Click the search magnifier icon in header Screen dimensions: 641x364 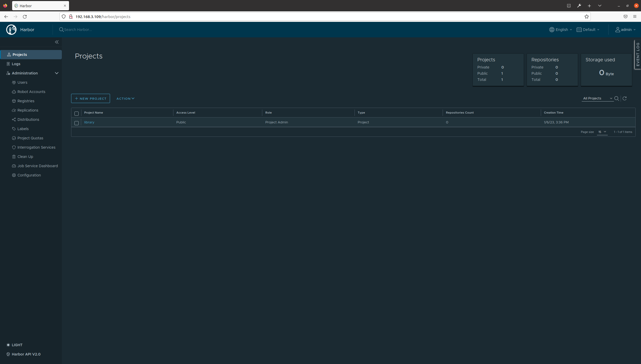coord(61,30)
